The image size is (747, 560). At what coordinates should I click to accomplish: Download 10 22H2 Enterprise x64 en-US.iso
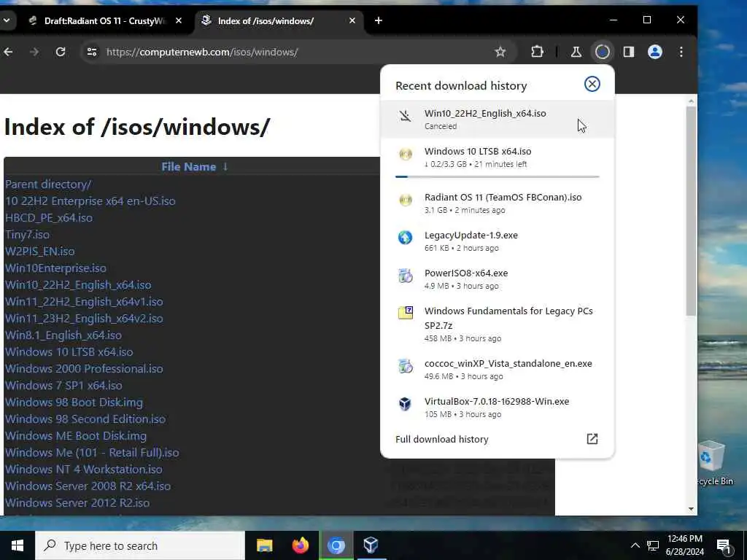tap(90, 201)
